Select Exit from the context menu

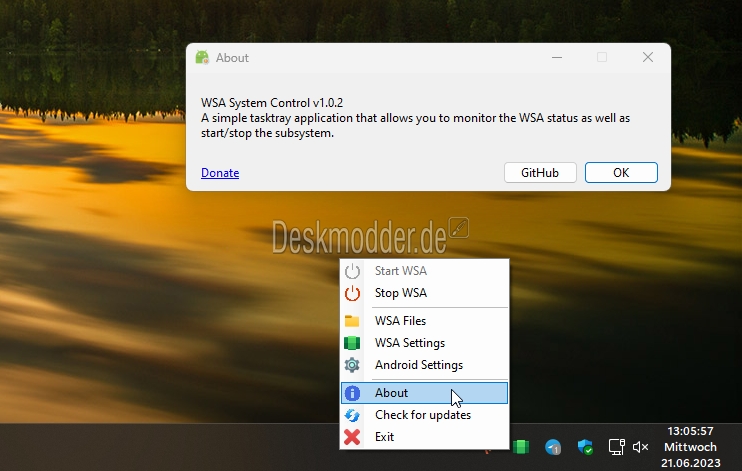click(424, 437)
